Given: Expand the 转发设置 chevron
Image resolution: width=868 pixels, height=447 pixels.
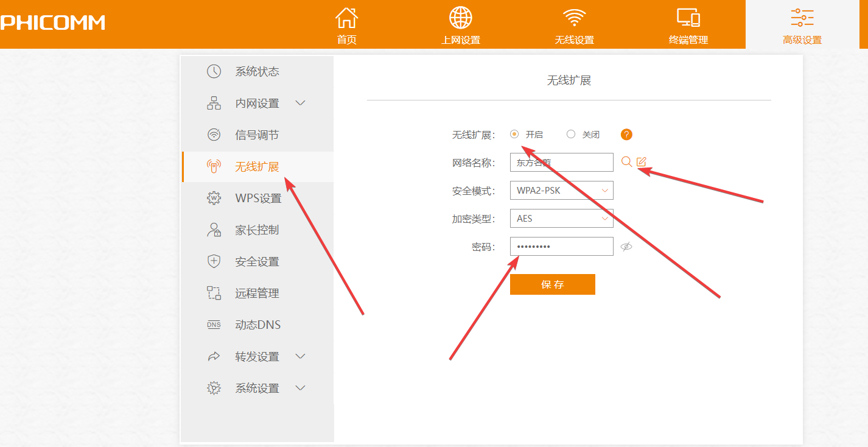Looking at the screenshot, I should point(300,356).
